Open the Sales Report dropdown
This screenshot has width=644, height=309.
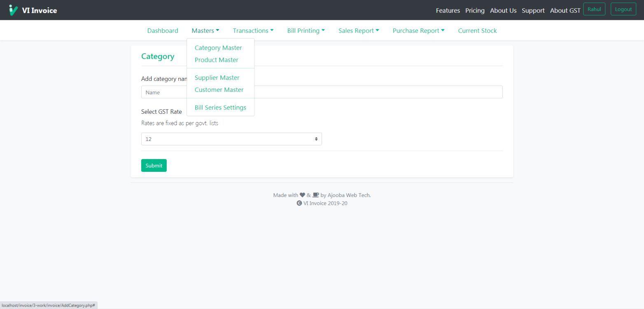358,30
